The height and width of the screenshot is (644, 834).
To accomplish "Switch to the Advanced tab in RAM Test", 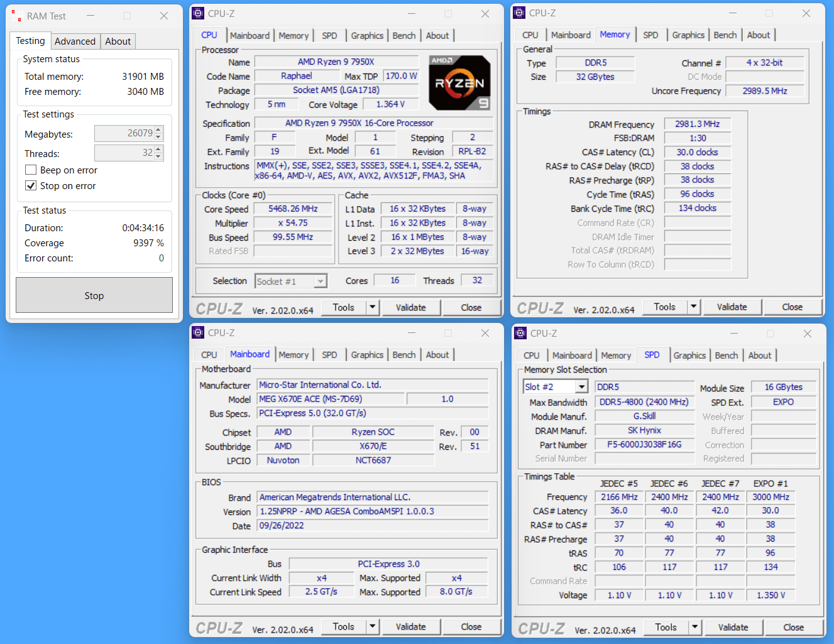I will point(75,41).
